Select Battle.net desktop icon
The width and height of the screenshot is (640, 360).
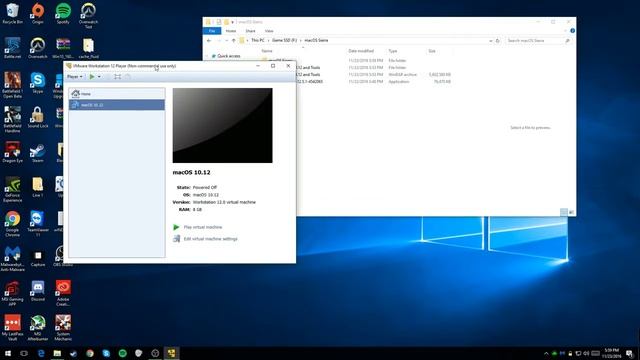[x=12, y=48]
